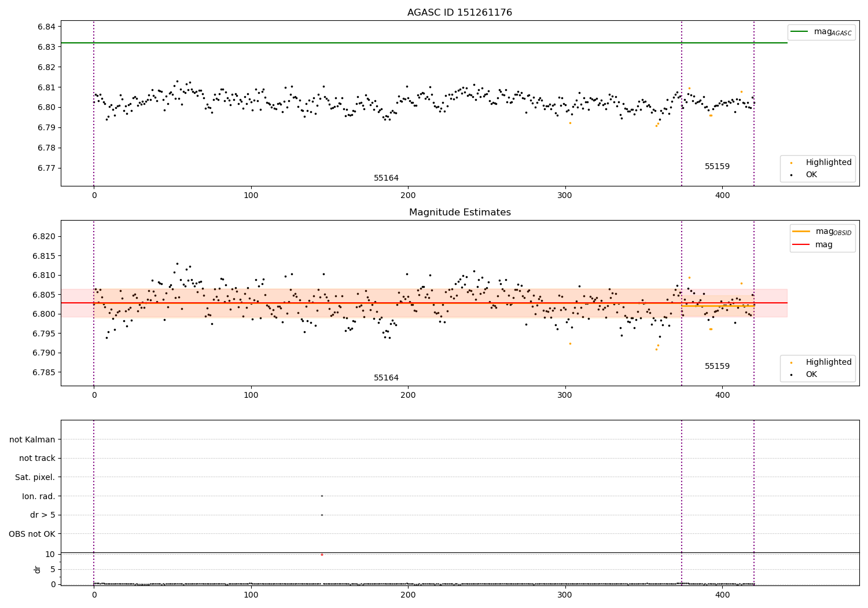Click the 6.84 tick on the top plot
Image resolution: width=868 pixels, height=608 pixels.
click(47, 27)
